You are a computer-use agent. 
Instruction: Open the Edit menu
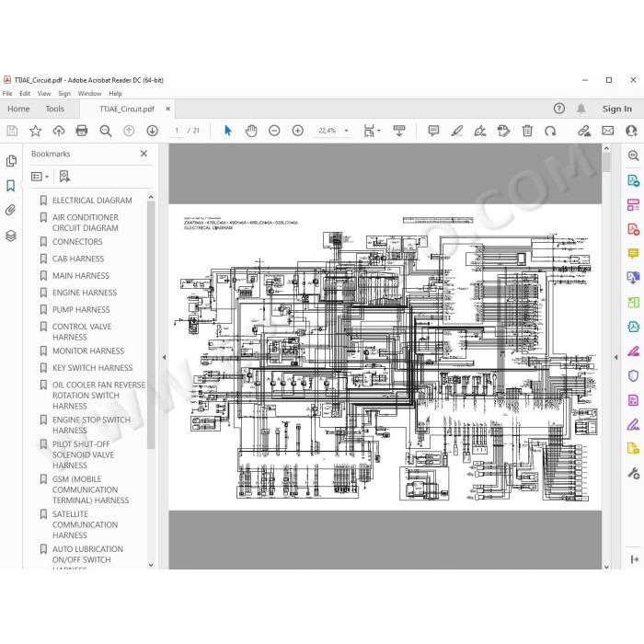tap(25, 93)
